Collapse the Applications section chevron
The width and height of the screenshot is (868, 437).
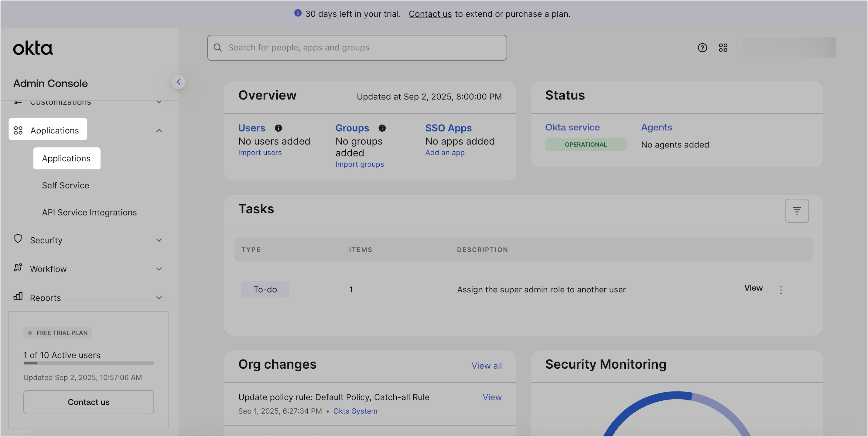159,130
